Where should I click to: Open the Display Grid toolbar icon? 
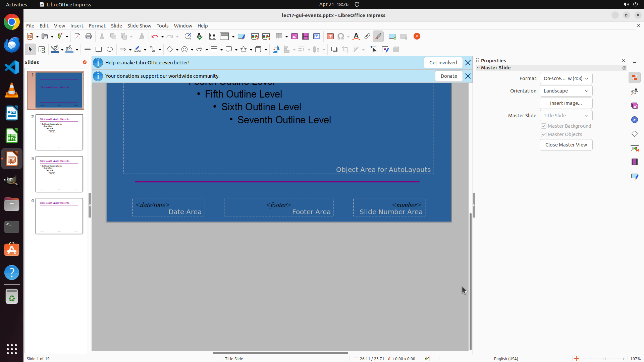[213, 37]
